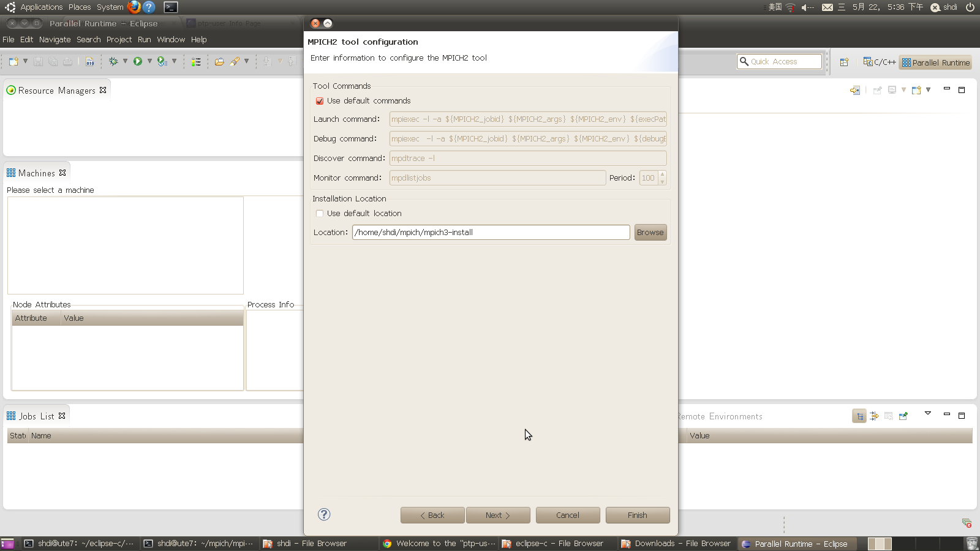Select the Parallel Runtime perspective

coord(936,62)
